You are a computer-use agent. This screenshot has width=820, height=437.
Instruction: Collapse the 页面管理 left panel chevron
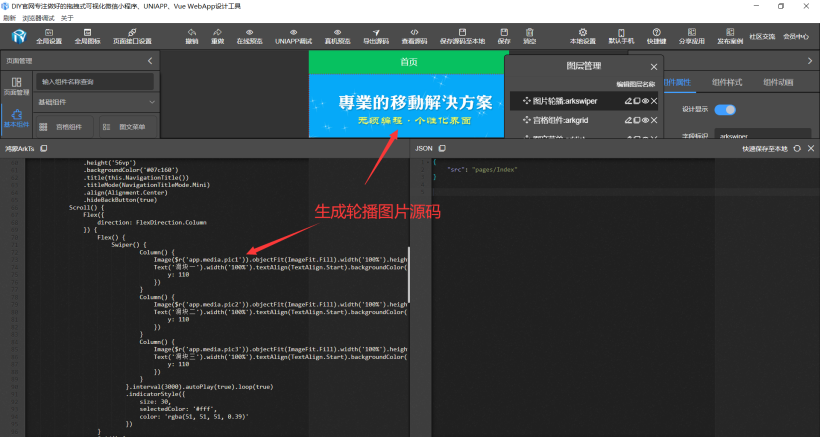150,61
